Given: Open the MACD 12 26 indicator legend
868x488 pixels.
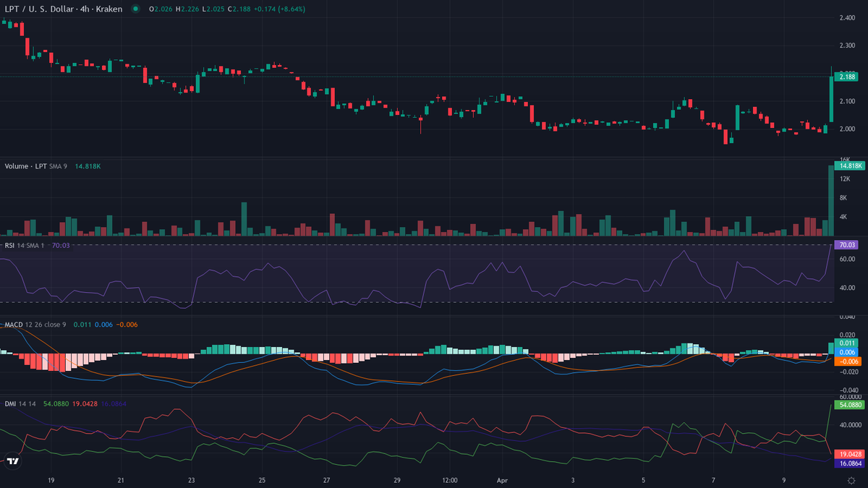Looking at the screenshot, I should pyautogui.click(x=35, y=325).
